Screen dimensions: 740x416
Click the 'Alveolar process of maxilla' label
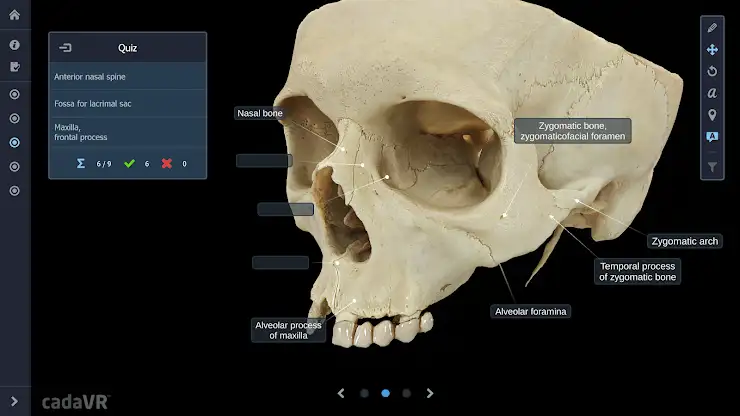(288, 330)
